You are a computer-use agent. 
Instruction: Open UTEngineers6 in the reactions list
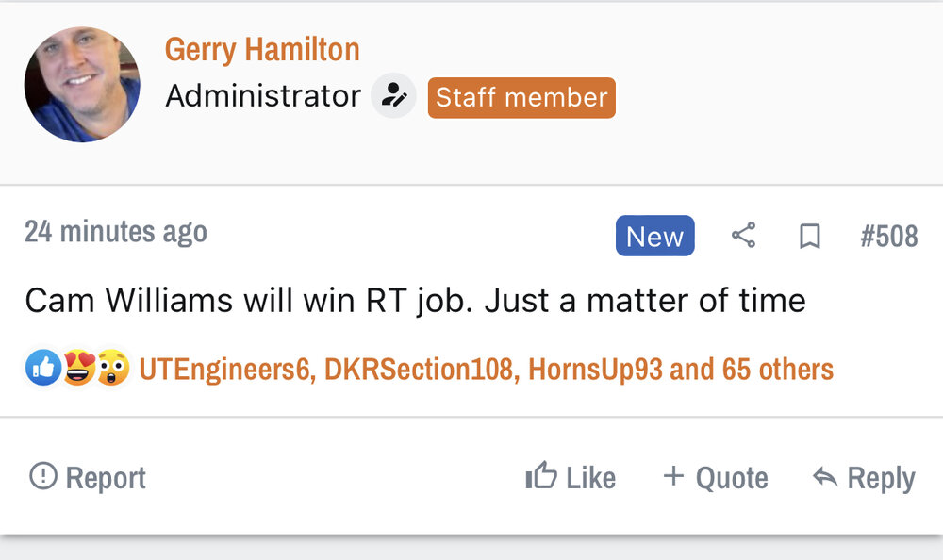coord(224,369)
